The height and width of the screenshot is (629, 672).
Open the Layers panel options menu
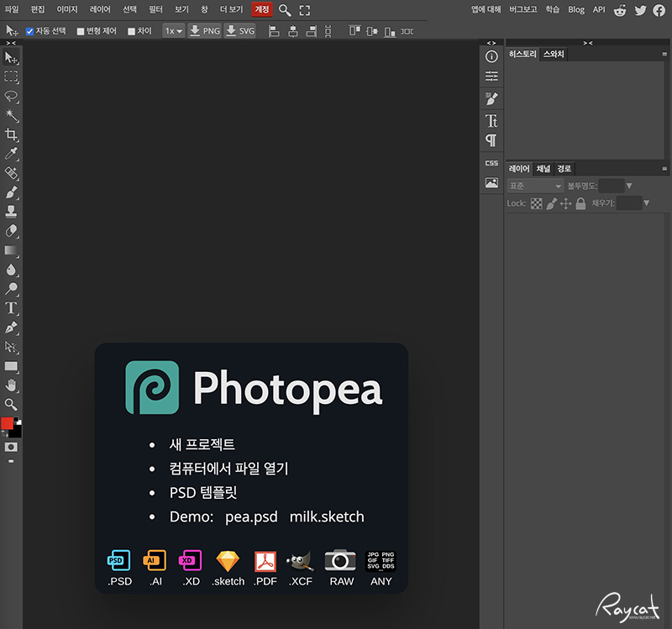click(664, 169)
